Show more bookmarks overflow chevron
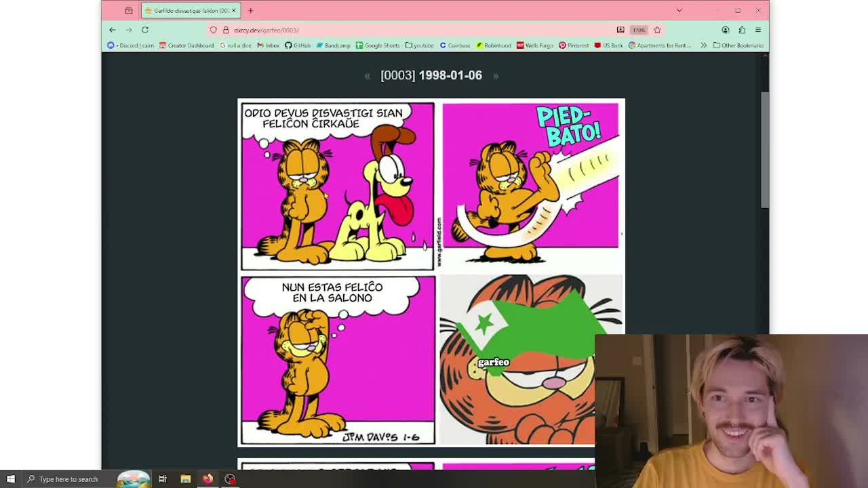The width and height of the screenshot is (868, 488). (x=703, y=45)
